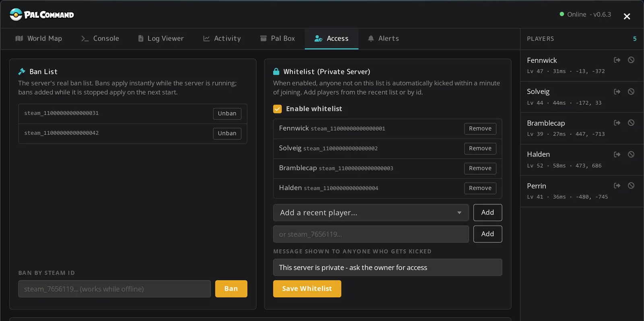Remove Halden from the whitelist

pyautogui.click(x=480, y=188)
